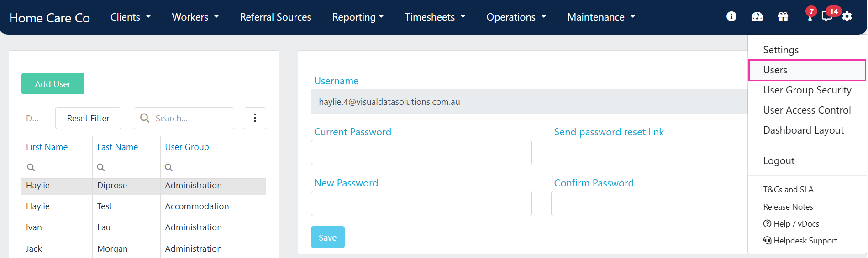The width and height of the screenshot is (868, 258).
Task: Click Last Name column filter magnifier
Action: coord(101,167)
